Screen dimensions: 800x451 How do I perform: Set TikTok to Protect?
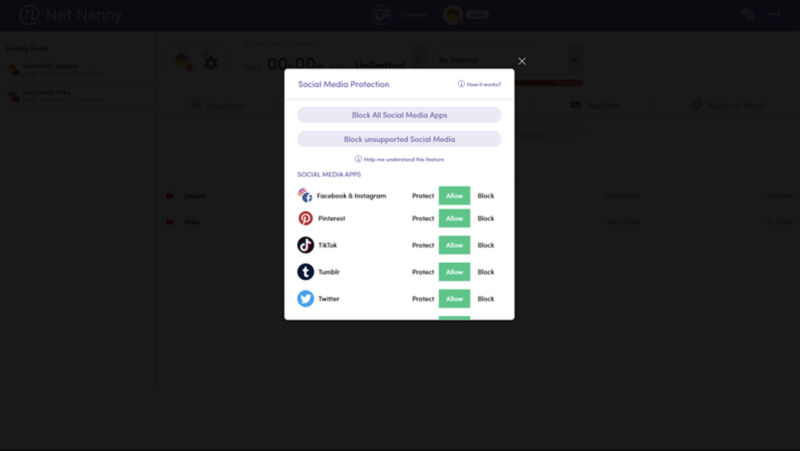click(423, 245)
